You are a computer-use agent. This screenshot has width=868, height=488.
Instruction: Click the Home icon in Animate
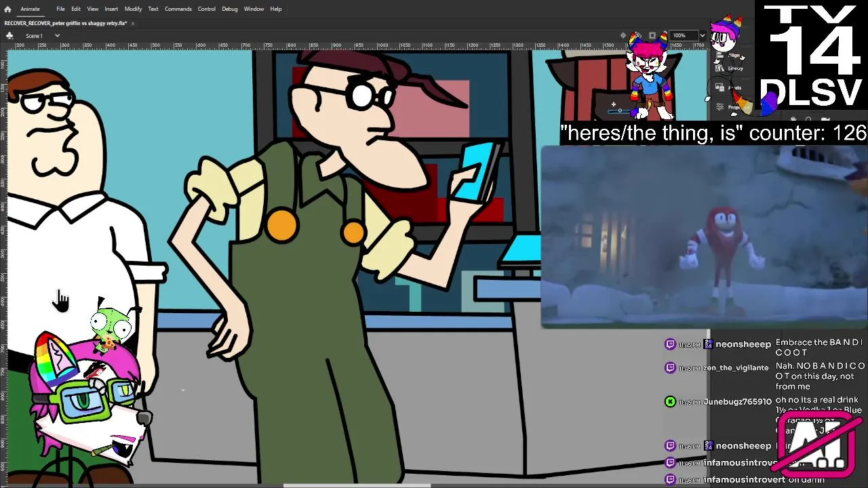(7, 9)
